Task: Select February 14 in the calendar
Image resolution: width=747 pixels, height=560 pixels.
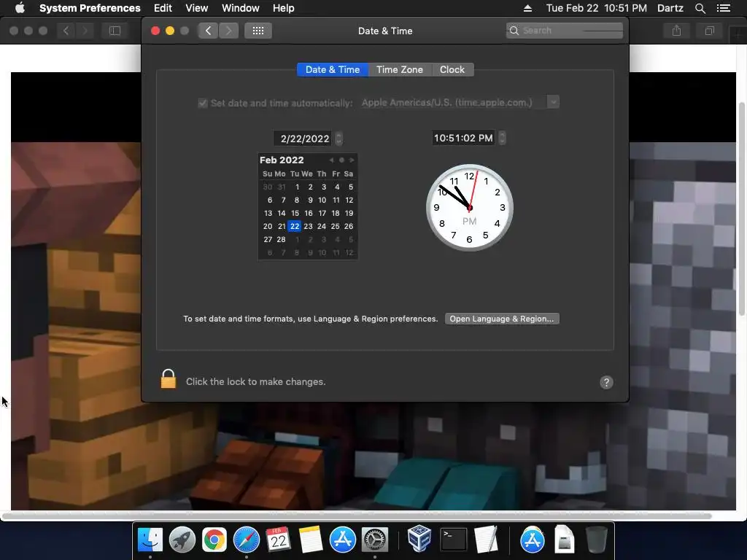Action: coord(282,214)
